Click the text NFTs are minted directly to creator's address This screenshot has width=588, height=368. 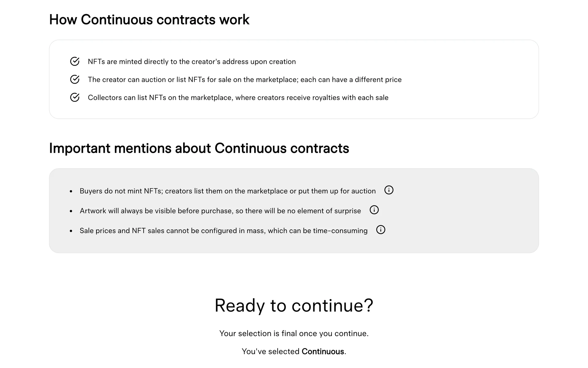(x=192, y=62)
